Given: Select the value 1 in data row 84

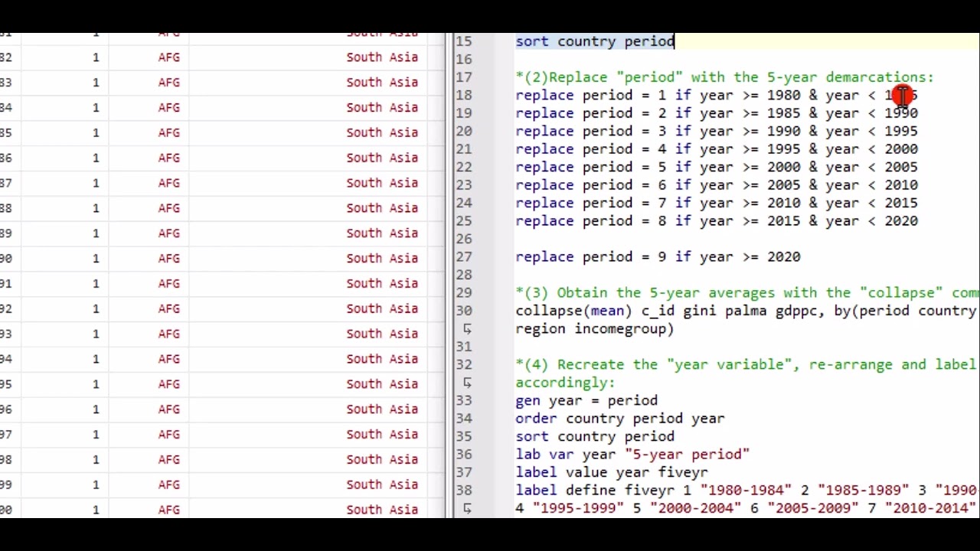Looking at the screenshot, I should [x=96, y=108].
